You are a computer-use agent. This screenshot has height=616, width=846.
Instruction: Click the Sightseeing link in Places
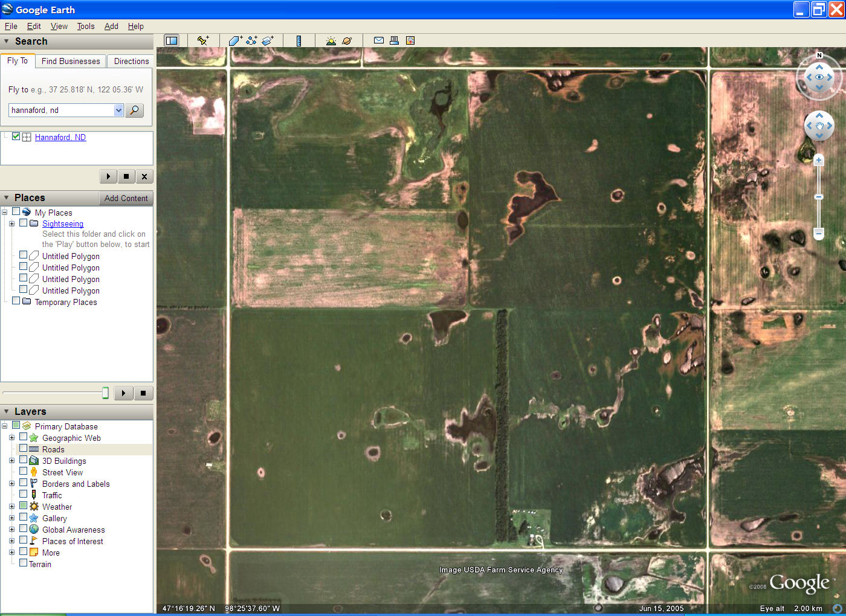click(x=63, y=223)
